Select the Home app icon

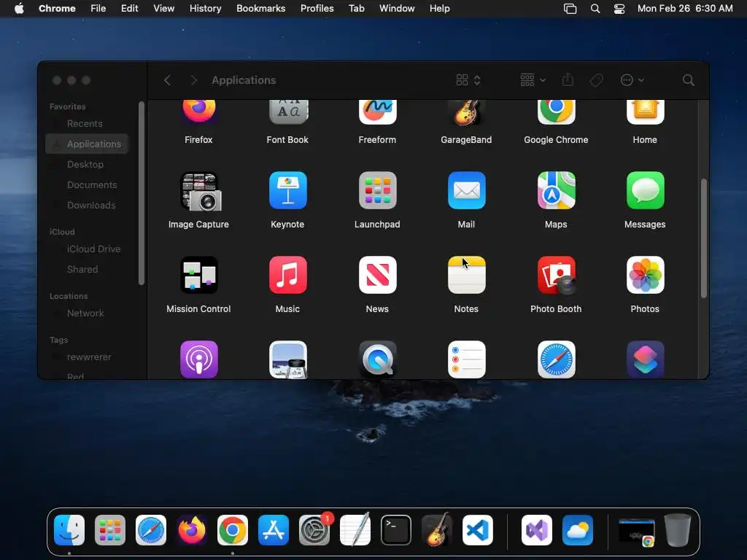[645, 112]
